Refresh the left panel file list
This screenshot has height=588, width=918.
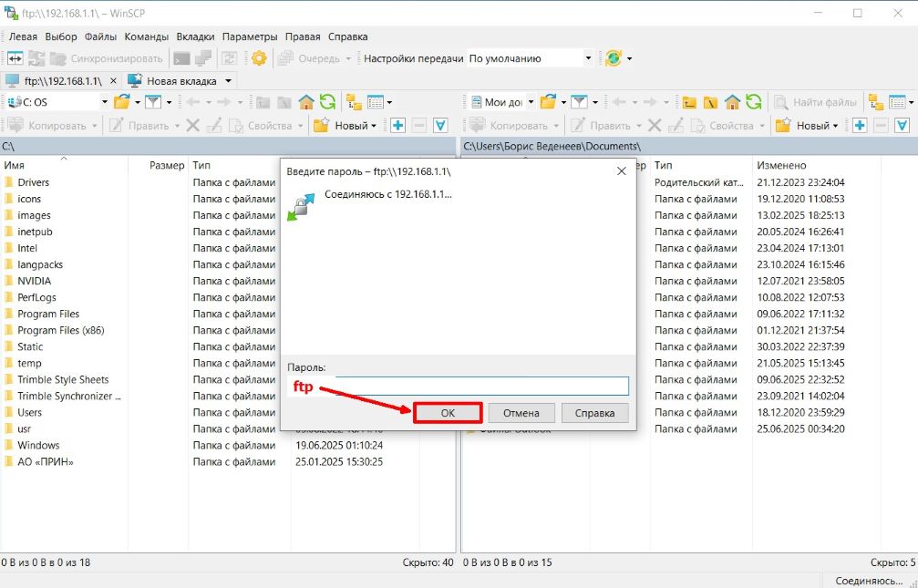(327, 102)
